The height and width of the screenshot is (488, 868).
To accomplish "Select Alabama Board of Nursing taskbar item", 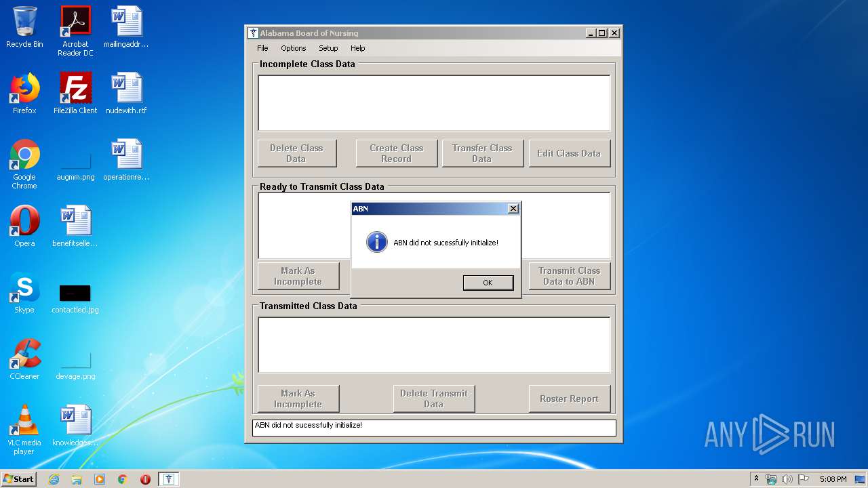I will coord(169,479).
